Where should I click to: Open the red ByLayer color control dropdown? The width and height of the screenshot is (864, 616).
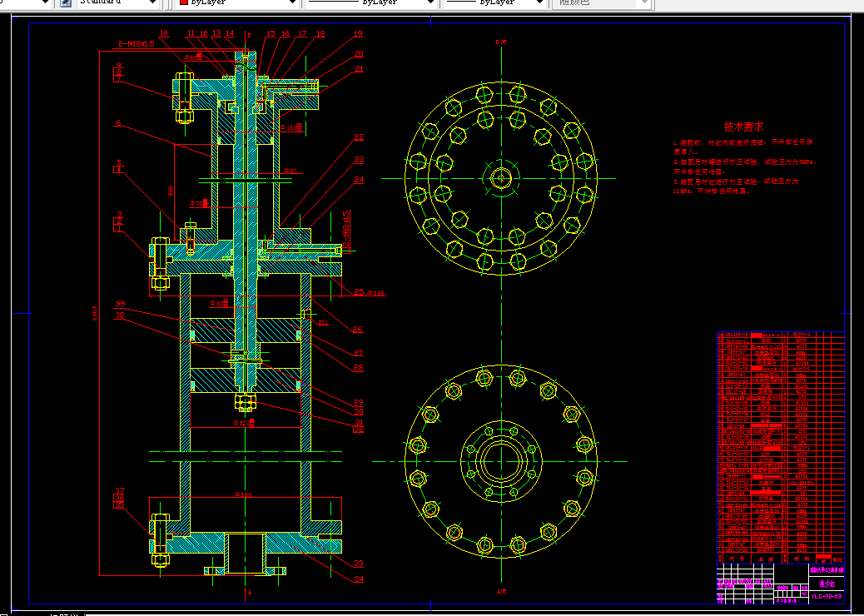pos(293,2)
